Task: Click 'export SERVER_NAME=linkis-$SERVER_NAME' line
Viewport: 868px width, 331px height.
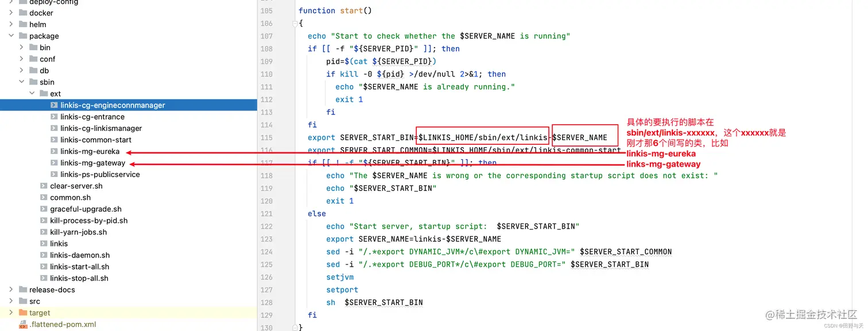Action: (414, 239)
